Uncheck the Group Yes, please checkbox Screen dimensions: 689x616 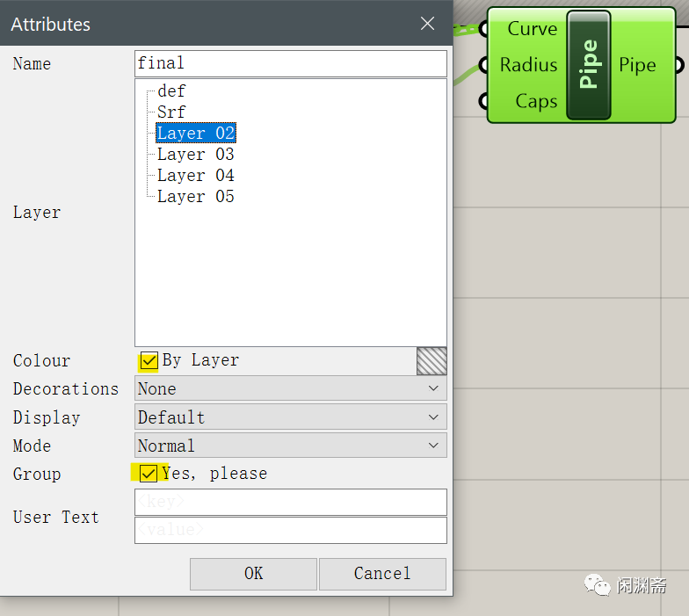click(148, 474)
